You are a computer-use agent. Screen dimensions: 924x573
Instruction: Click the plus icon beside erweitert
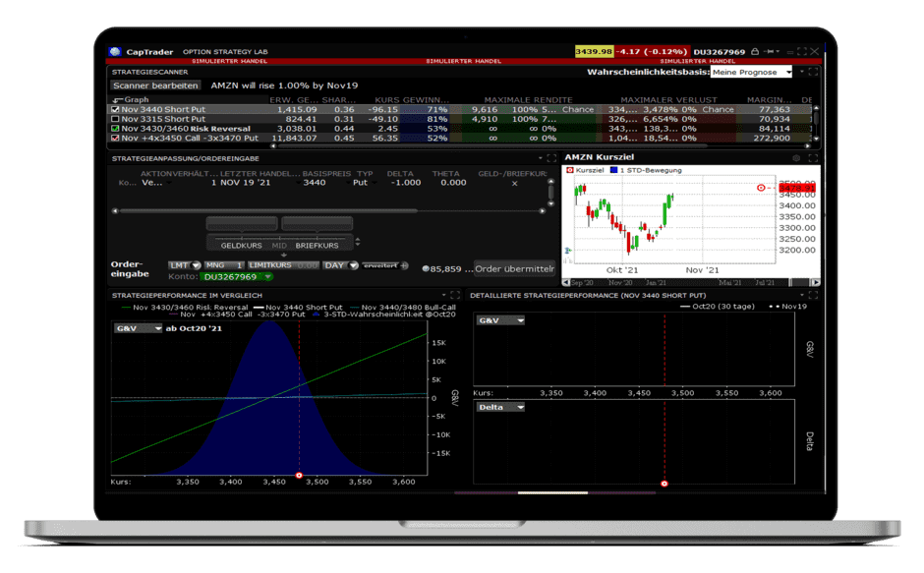pyautogui.click(x=404, y=266)
